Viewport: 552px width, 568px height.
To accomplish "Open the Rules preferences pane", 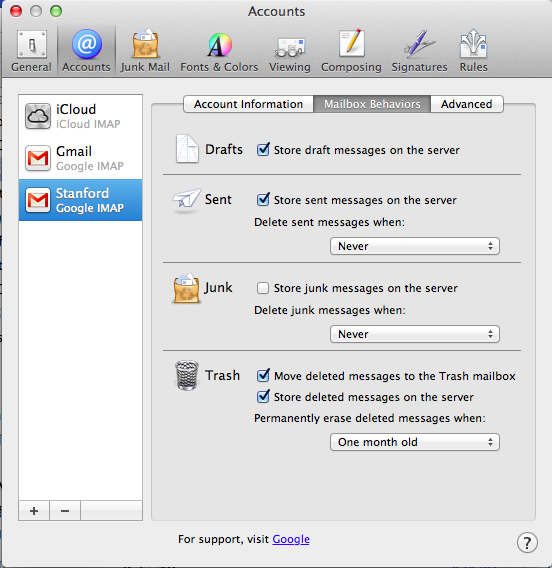I will click(473, 51).
